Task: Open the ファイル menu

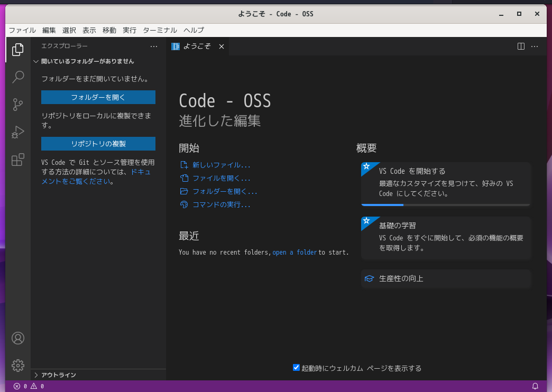Action: coord(22,30)
